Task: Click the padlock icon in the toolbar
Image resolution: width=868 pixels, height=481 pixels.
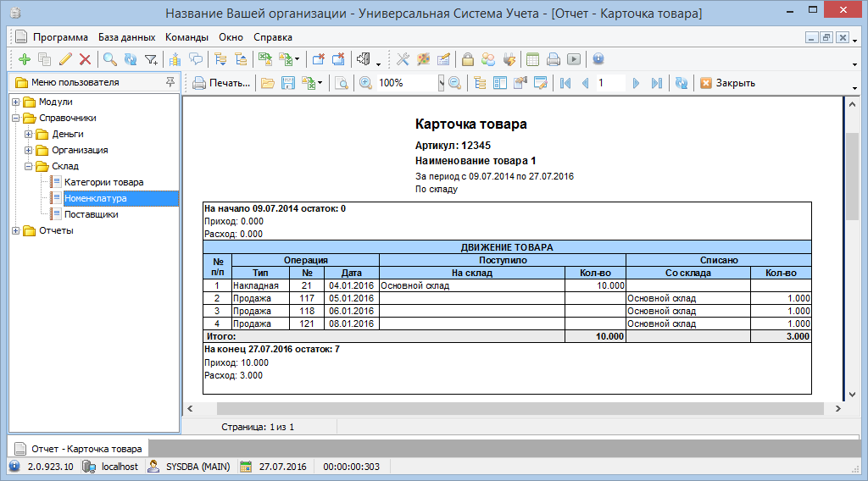Action: 467,59
